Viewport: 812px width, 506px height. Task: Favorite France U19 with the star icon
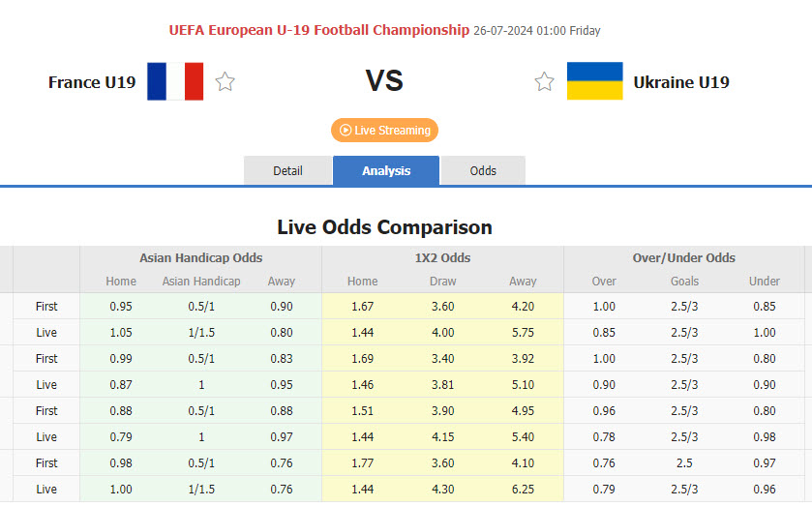coord(226,82)
